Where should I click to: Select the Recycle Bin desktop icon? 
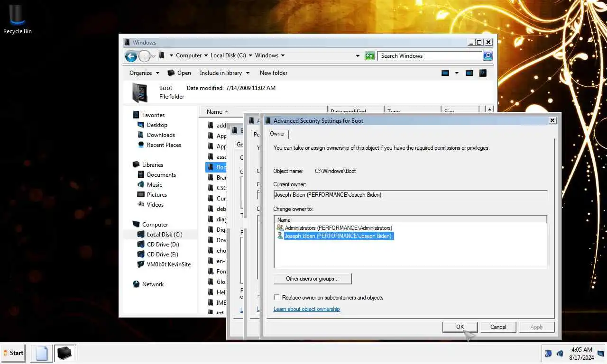coord(17,19)
